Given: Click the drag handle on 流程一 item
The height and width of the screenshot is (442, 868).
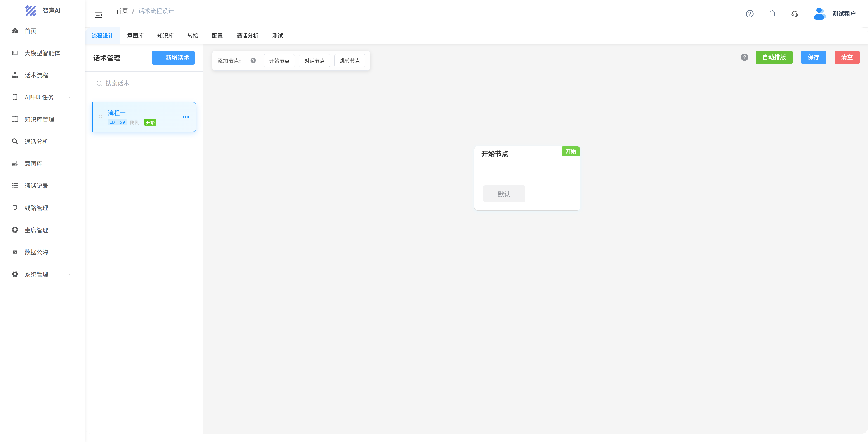Looking at the screenshot, I should coord(100,117).
